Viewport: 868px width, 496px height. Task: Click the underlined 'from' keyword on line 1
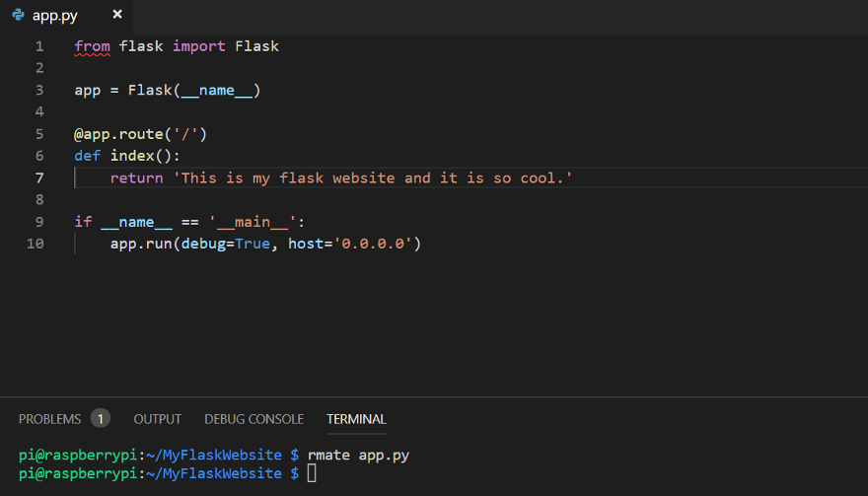(92, 46)
